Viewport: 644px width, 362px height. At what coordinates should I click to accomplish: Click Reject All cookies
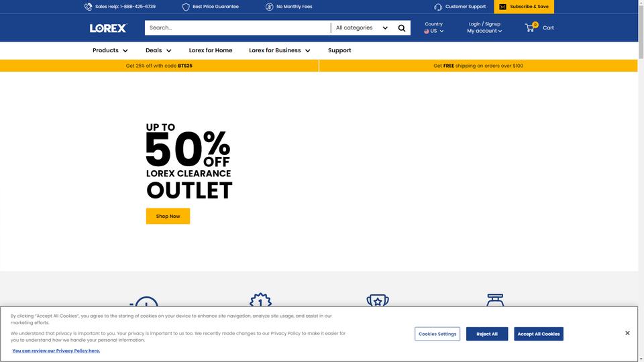[487, 334]
